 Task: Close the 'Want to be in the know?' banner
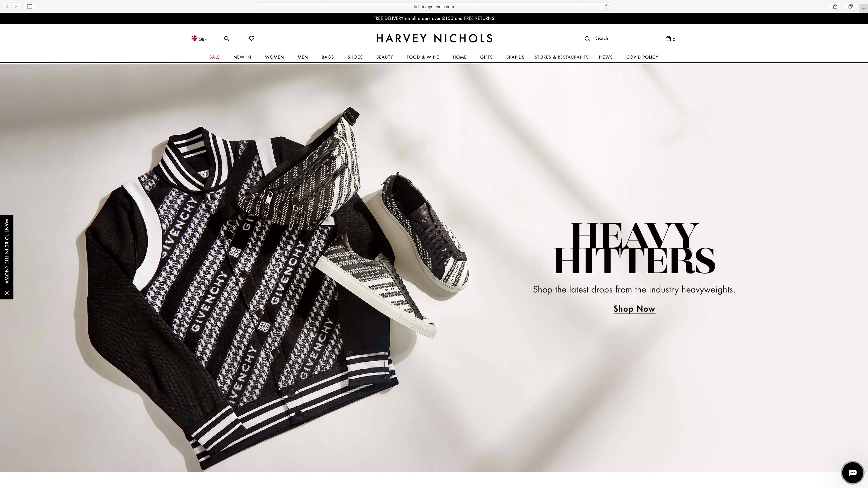pos(7,293)
